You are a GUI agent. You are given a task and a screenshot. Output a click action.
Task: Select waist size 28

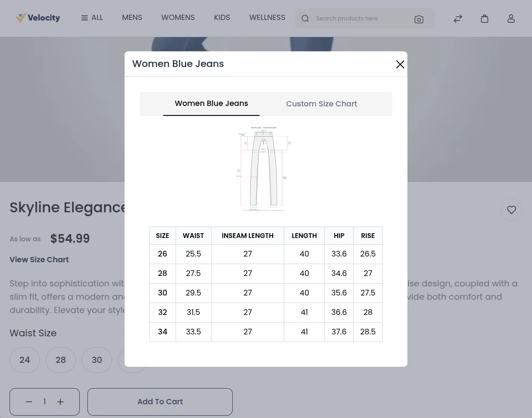pyautogui.click(x=61, y=360)
